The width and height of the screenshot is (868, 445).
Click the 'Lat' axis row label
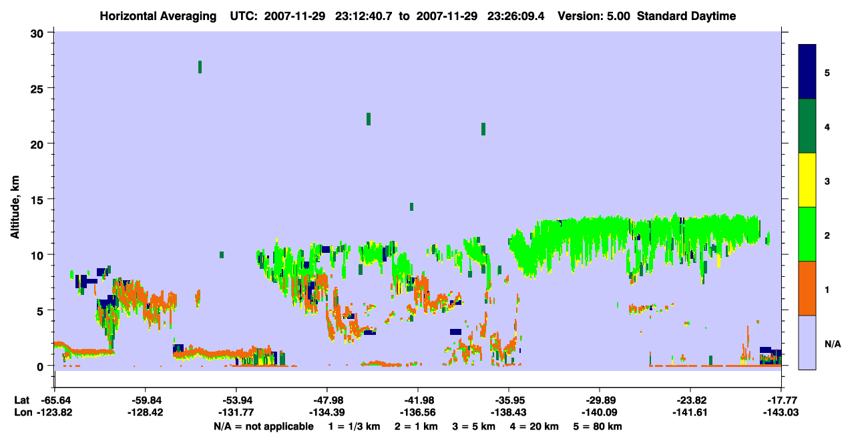tap(21, 400)
